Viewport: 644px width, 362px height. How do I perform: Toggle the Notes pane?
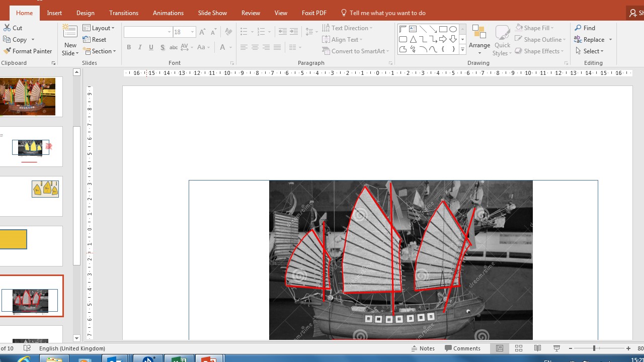(423, 348)
